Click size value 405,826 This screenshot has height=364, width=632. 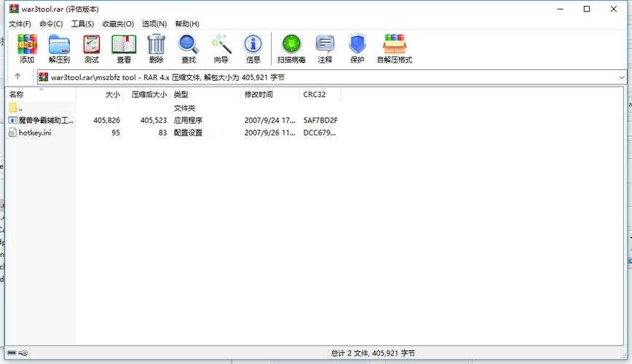click(x=106, y=120)
